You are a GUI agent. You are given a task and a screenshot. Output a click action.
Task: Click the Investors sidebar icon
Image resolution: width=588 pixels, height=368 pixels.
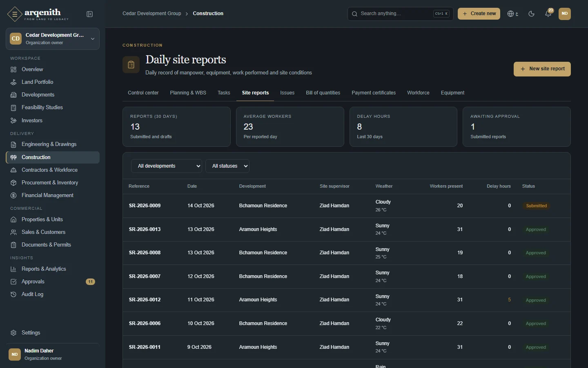[13, 121]
